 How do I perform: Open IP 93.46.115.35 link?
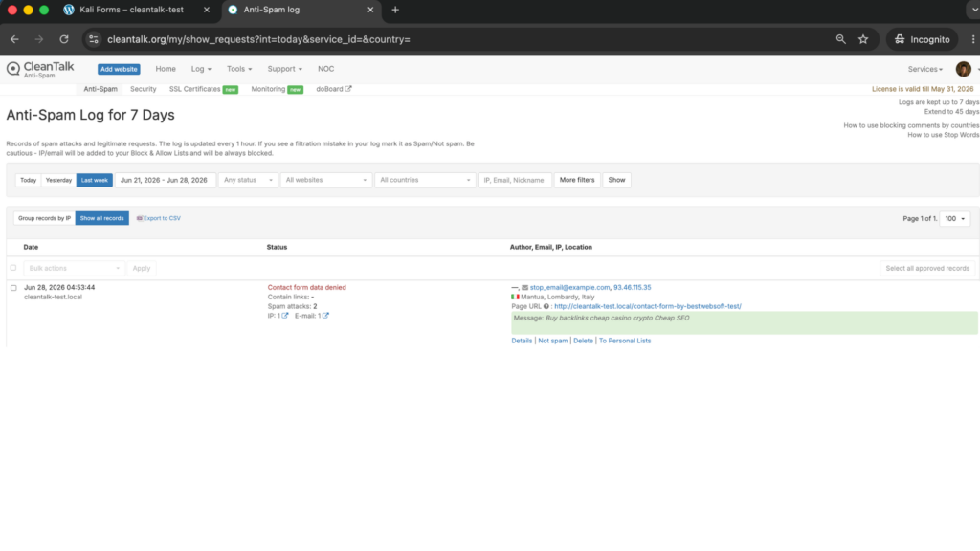[632, 287]
